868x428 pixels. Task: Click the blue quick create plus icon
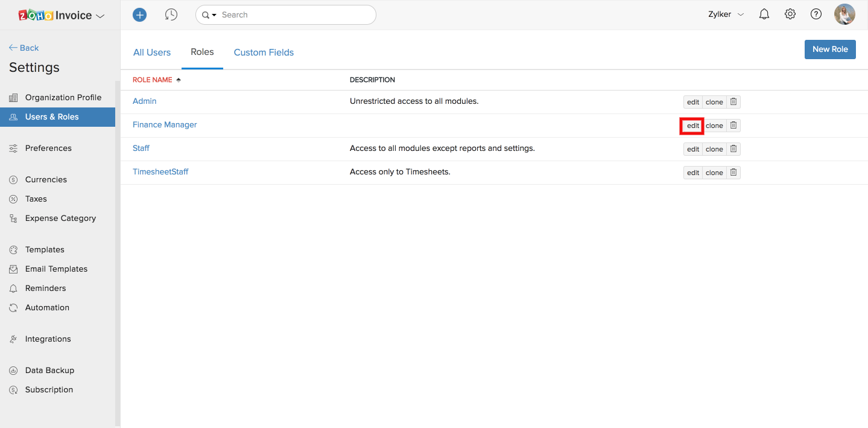(139, 14)
